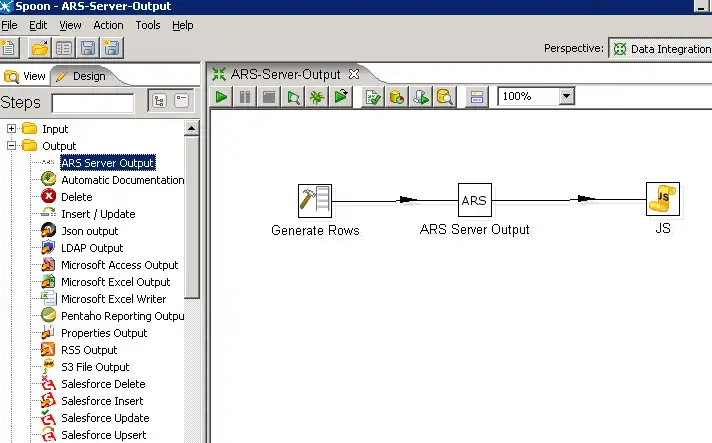Select the Pentaho Reporting Output step
Image resolution: width=712 pixels, height=443 pixels.
tap(123, 316)
